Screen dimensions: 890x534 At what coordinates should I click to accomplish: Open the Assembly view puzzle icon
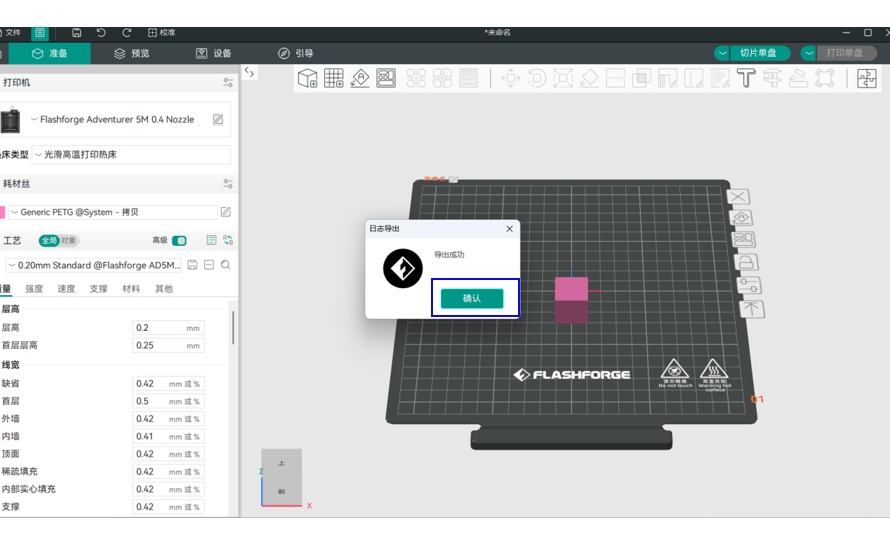click(866, 78)
